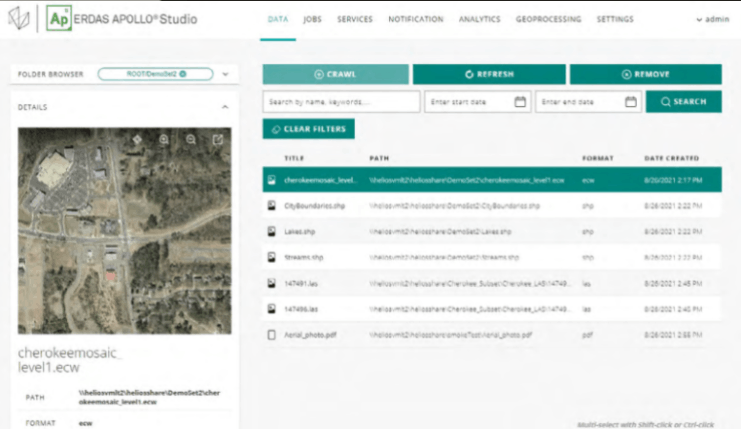Click the ecw format value in details
This screenshot has height=429, width=741.
pyautogui.click(x=86, y=423)
